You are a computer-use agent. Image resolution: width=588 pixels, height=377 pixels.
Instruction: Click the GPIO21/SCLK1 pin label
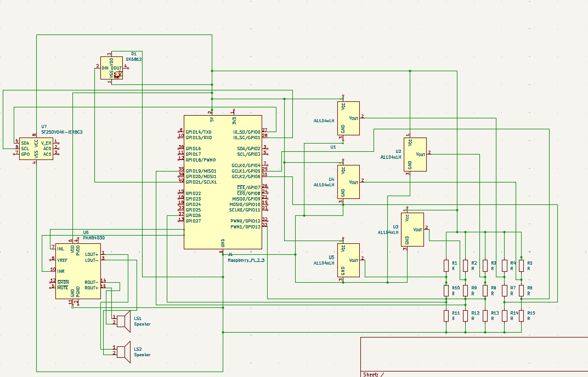coord(201,182)
